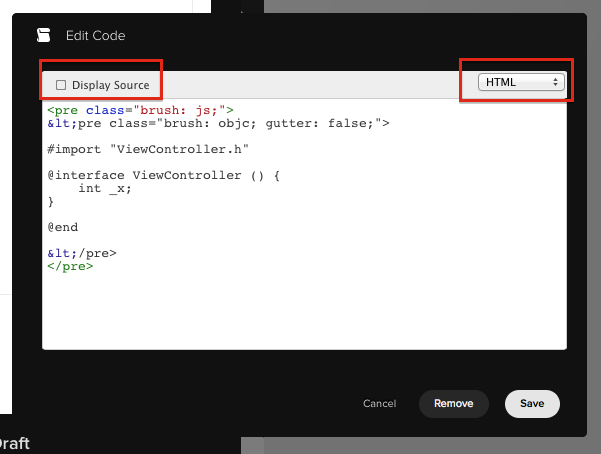Click inside the code editor area
Viewport: 601px width, 454px height.
[304, 224]
